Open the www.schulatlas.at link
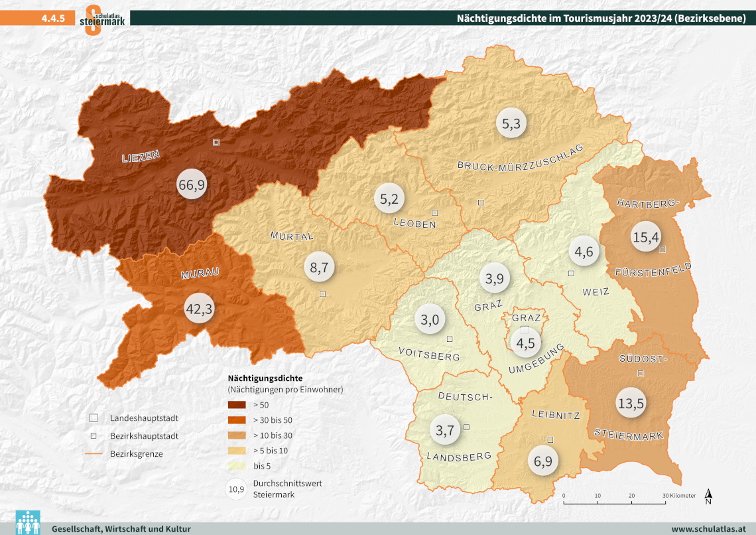The width and height of the screenshot is (756, 535). coord(709,529)
